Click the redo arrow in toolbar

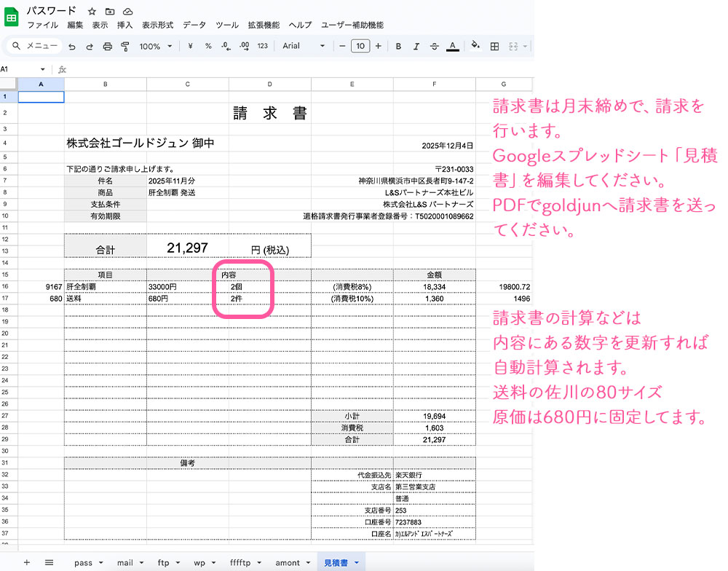point(90,46)
